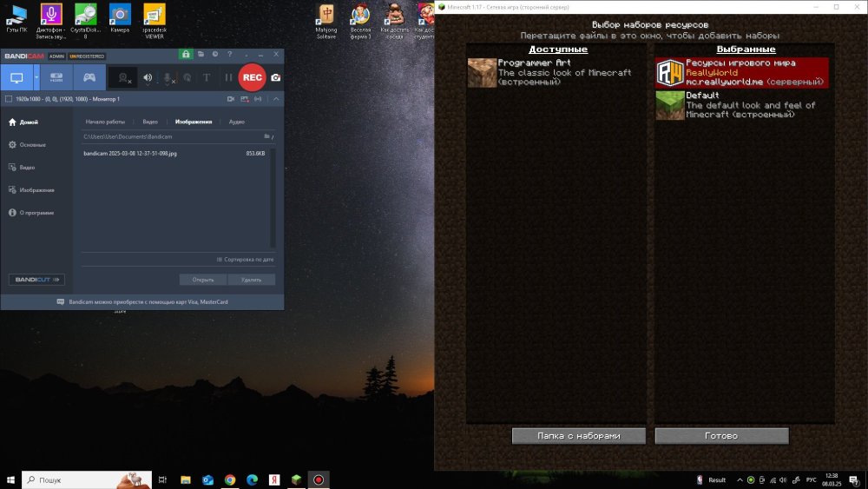Screen dimensions: 868x489
Task: Open scheduled recording clock icon
Action: (x=215, y=54)
